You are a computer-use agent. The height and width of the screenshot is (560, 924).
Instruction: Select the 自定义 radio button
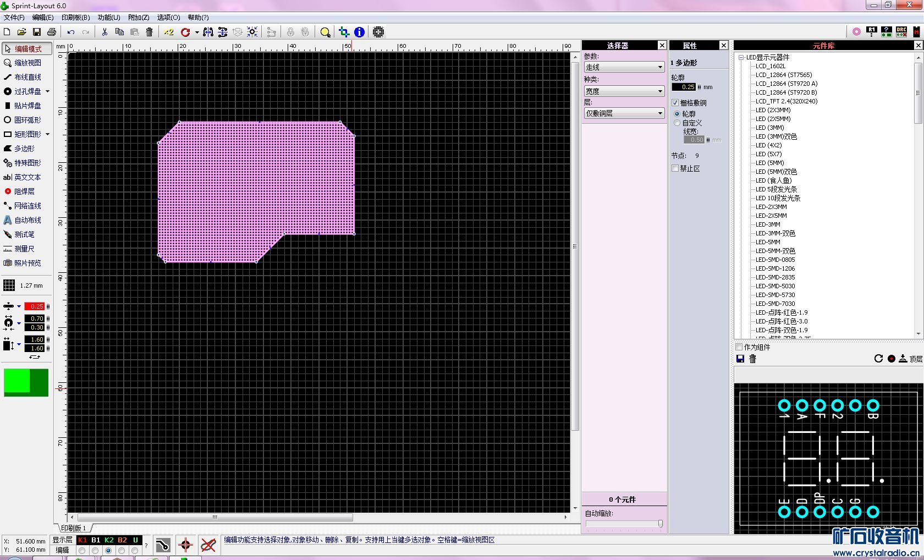pos(677,123)
